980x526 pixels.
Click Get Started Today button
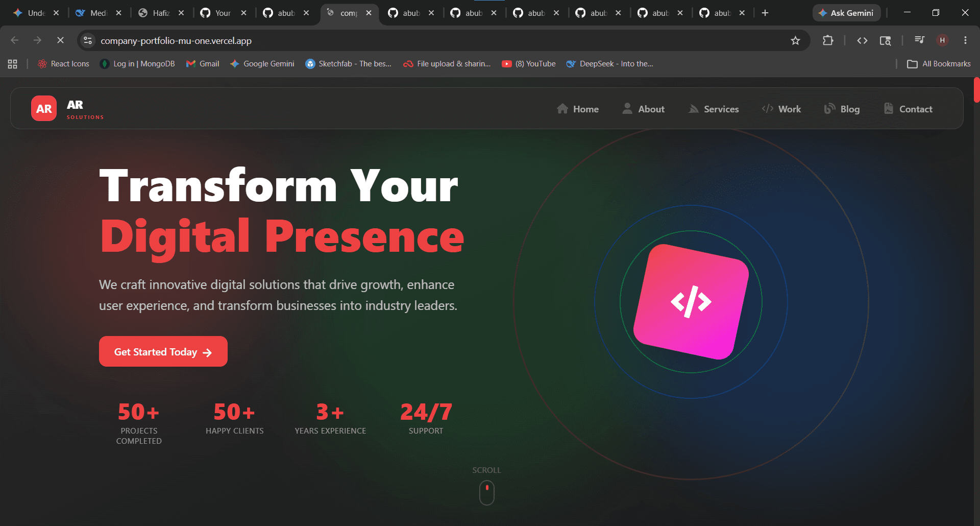163,351
